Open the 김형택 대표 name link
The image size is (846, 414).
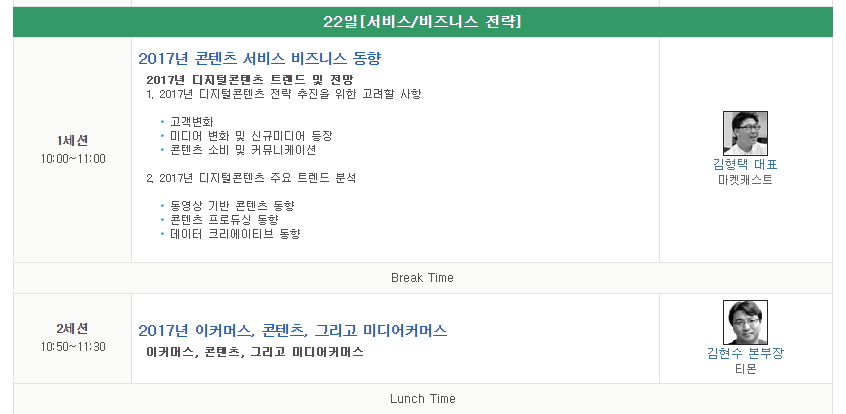click(x=745, y=165)
